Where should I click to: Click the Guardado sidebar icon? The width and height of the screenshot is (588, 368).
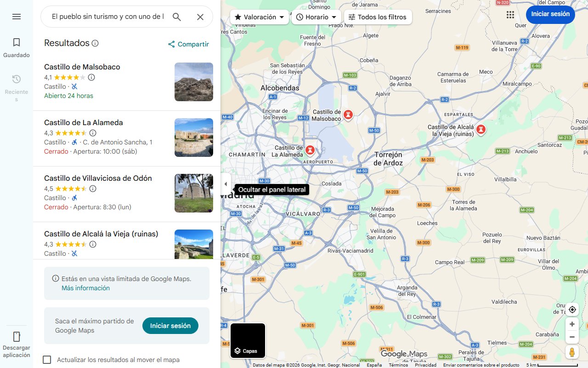[16, 42]
